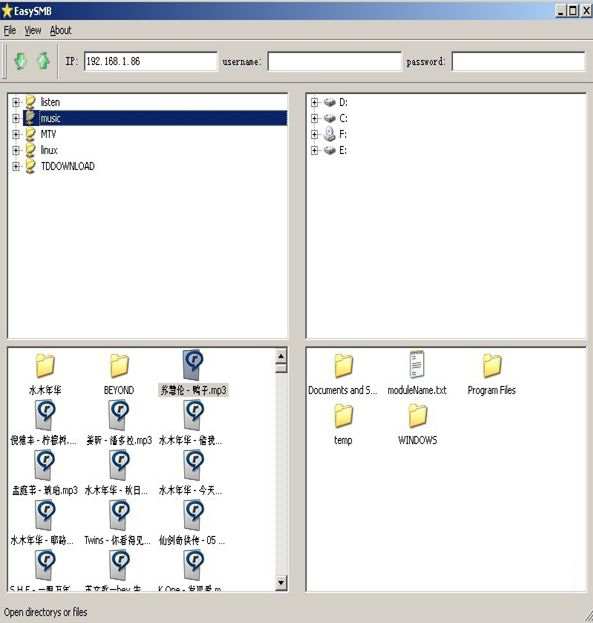Select the moduleName.txt file icon

[417, 364]
